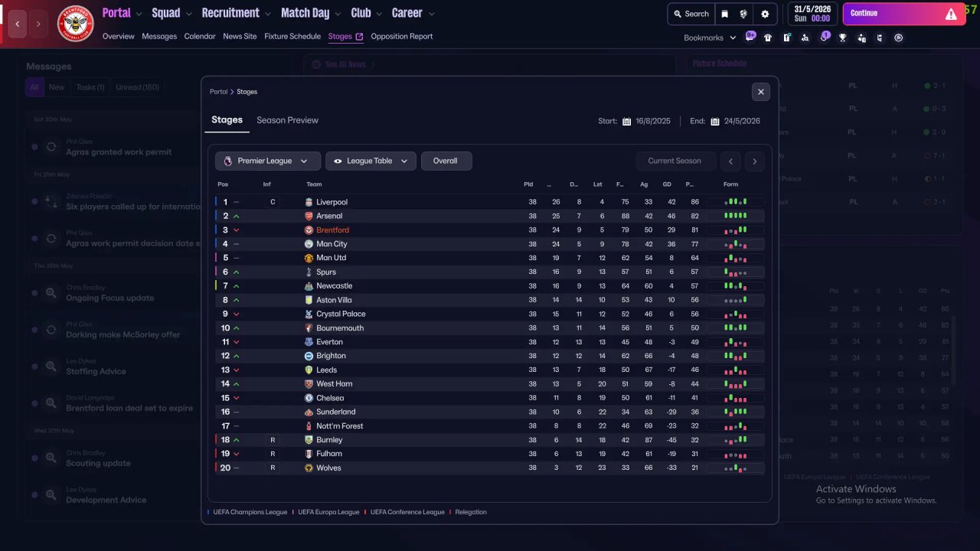The image size is (980, 551).
Task: Click the Everton club crest
Action: click(x=309, y=342)
